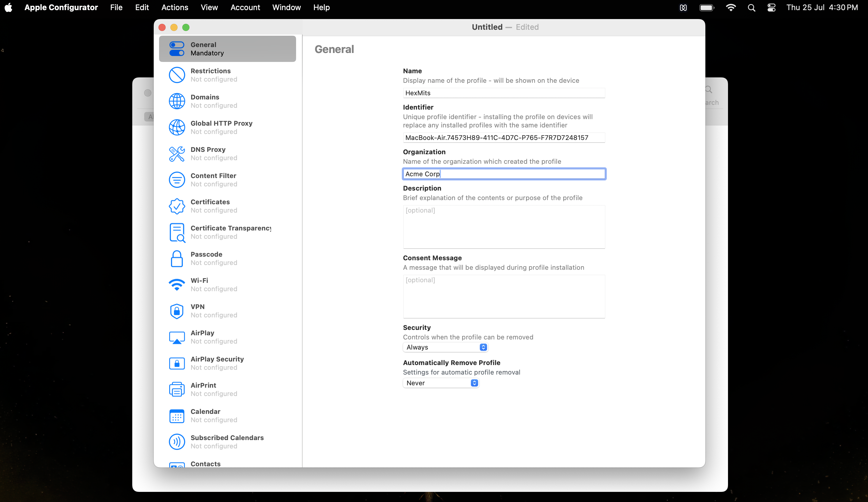Open the Certificates badge icon

177,206
